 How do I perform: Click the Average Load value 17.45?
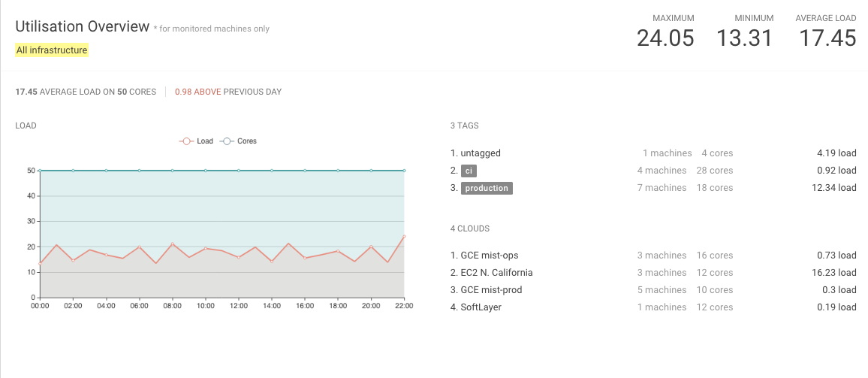[827, 38]
